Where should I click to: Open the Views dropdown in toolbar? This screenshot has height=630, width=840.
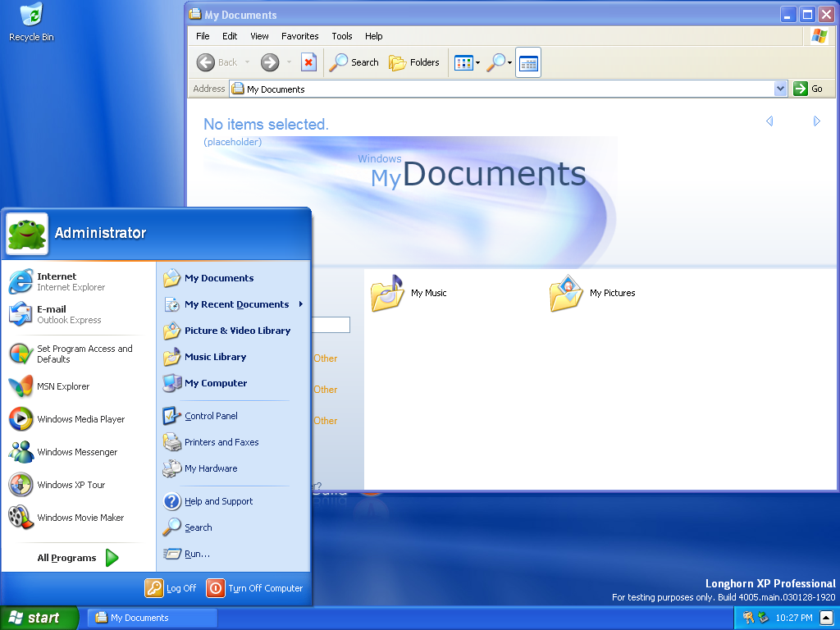pos(467,63)
